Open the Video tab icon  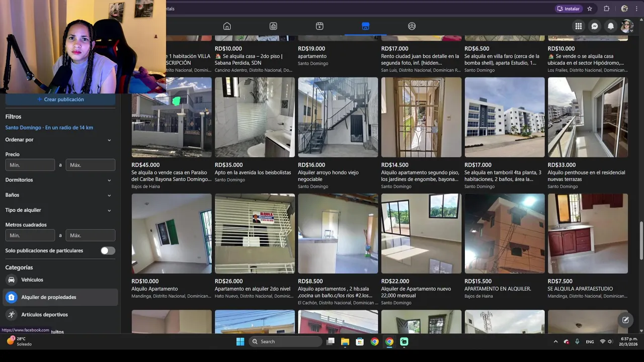[x=319, y=26]
